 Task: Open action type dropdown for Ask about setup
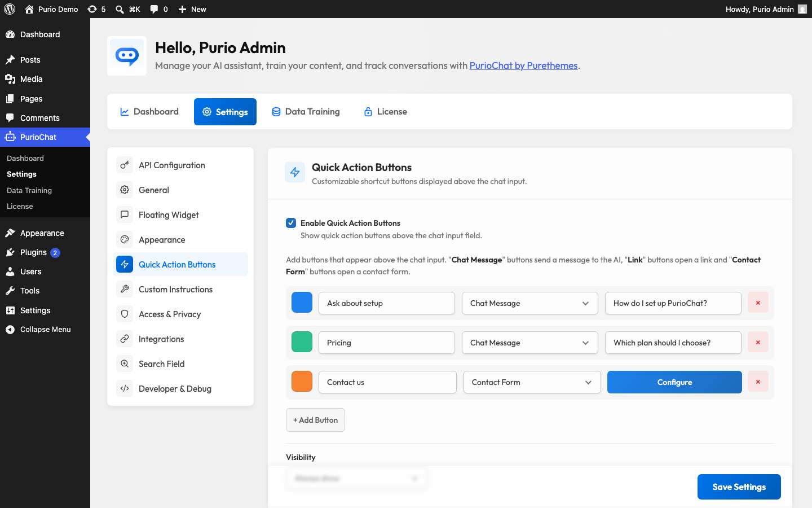click(x=530, y=303)
